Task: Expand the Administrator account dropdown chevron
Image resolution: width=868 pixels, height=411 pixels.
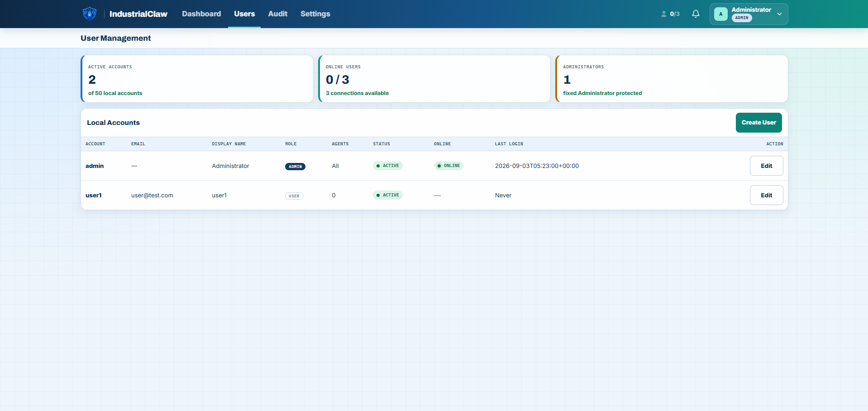Action: (x=779, y=14)
